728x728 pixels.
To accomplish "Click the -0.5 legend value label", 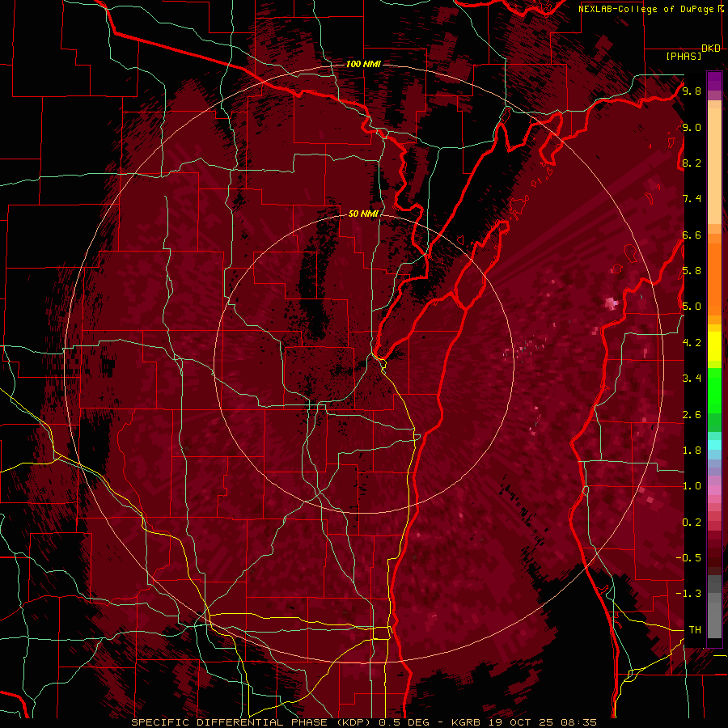I will (x=688, y=558).
